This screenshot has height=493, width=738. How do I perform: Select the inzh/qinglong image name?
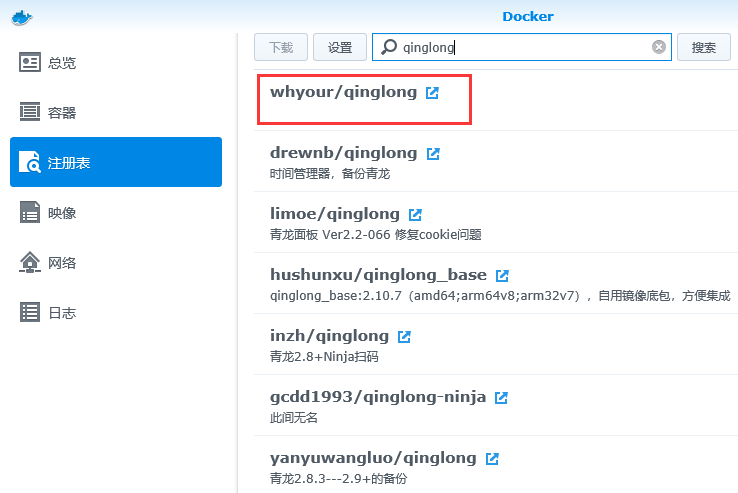(x=329, y=336)
